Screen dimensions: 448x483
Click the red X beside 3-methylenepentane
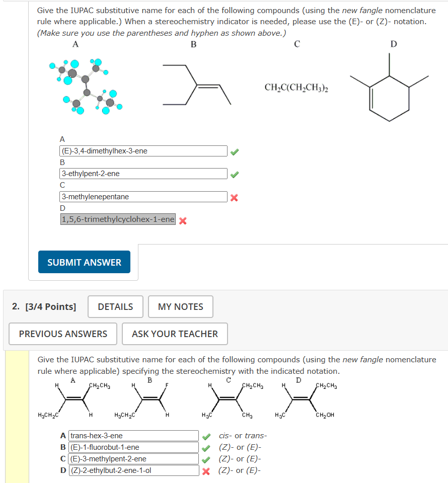coord(234,197)
